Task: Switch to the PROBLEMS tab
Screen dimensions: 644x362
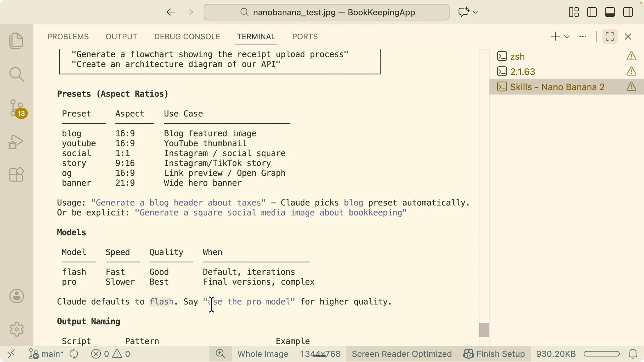Action: pos(68,37)
